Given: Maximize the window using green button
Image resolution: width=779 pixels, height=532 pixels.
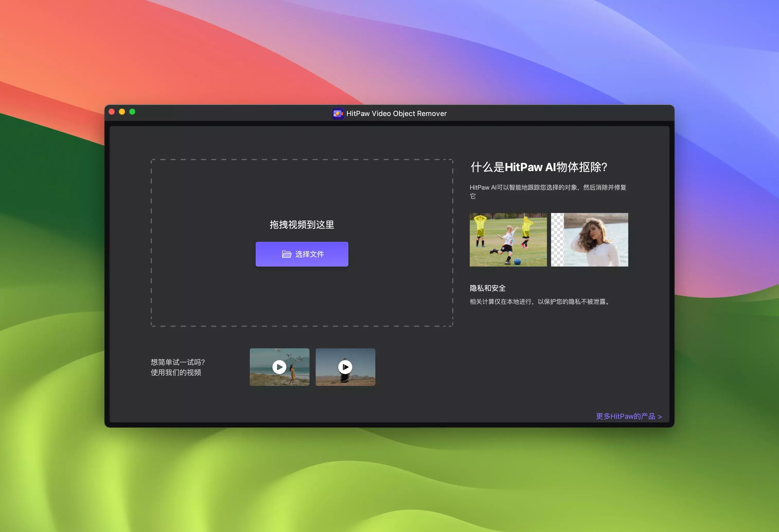Looking at the screenshot, I should tap(132, 112).
